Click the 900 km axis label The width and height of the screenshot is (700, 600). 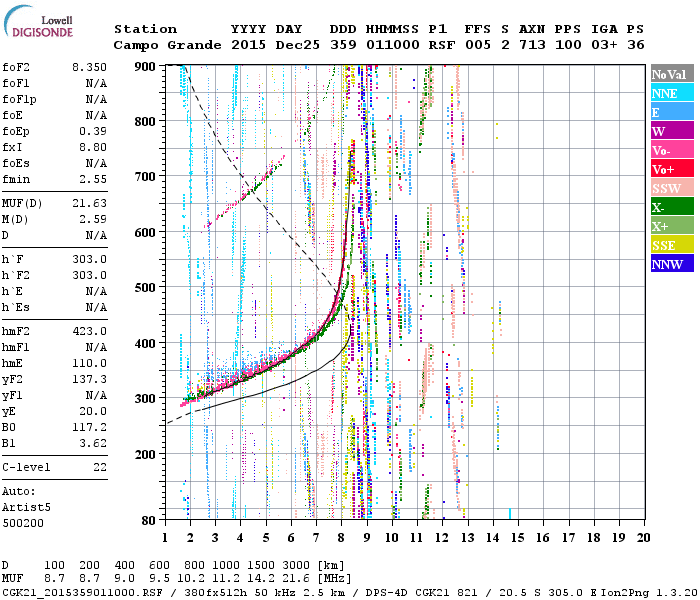(x=145, y=67)
